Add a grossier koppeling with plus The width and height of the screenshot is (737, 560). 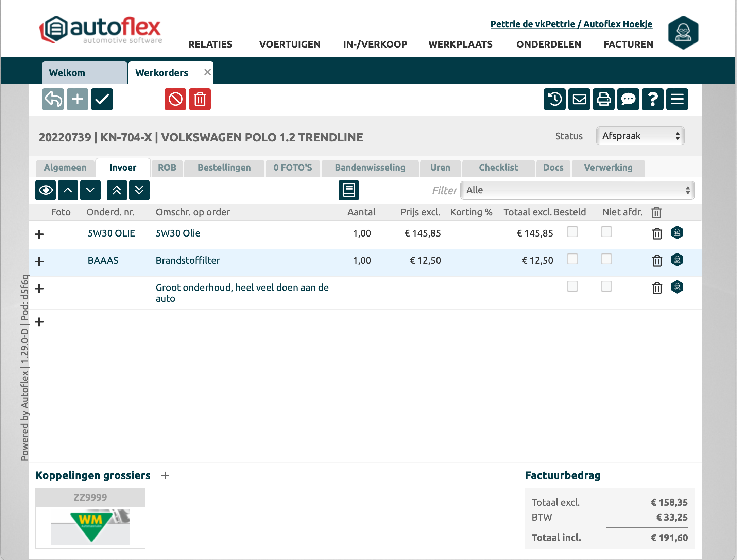point(165,475)
